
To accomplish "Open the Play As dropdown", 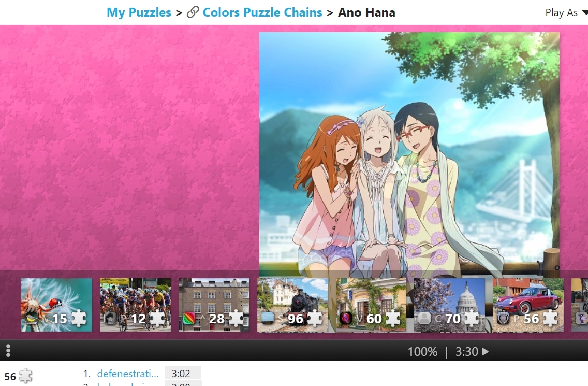I will (x=566, y=13).
